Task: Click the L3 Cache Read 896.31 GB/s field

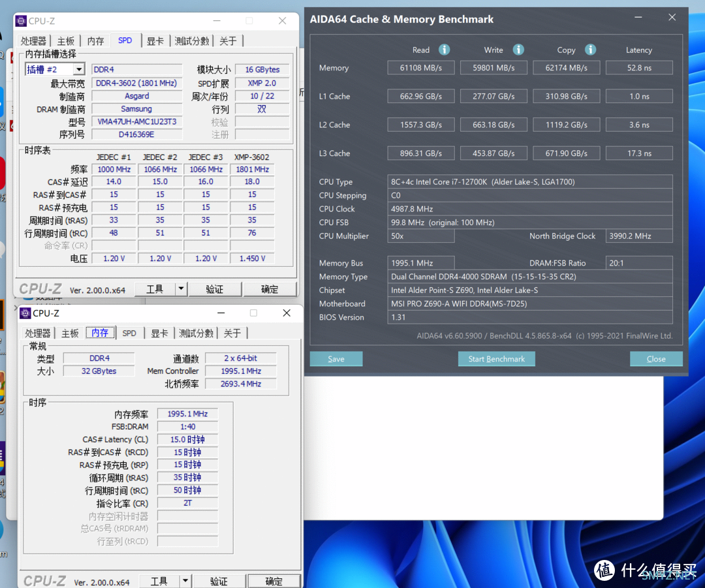Action: 421,153
